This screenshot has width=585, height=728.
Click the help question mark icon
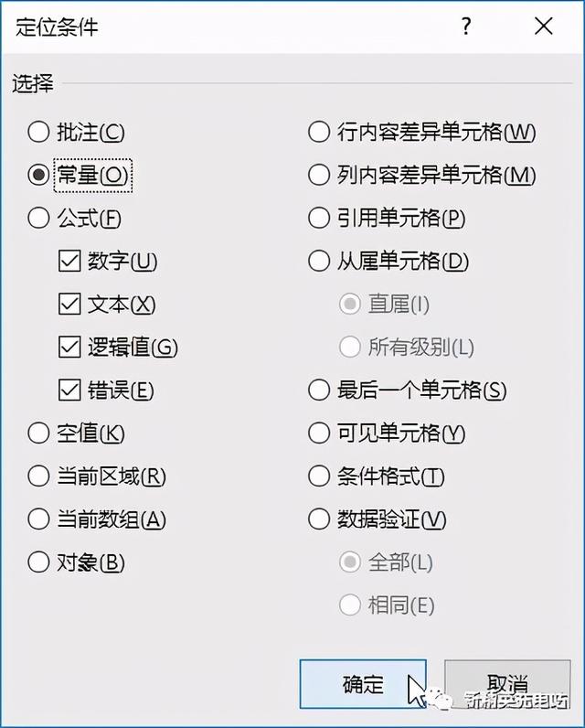(466, 27)
